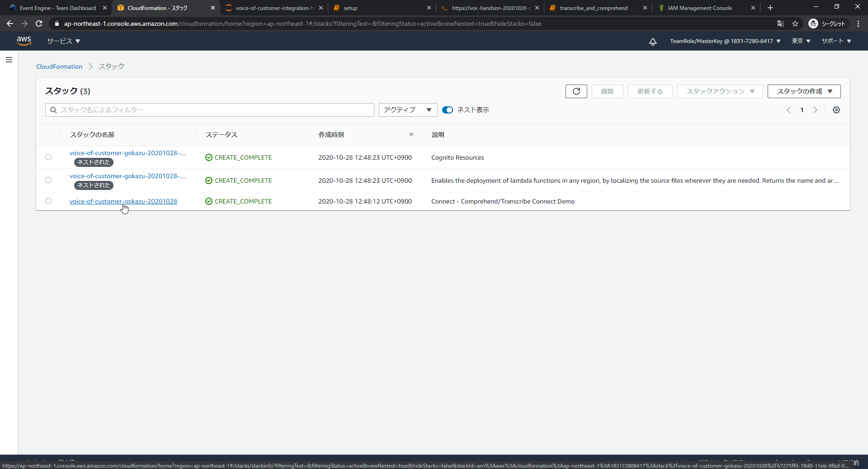The width and height of the screenshot is (868, 469).
Task: Click the CloudFormation breadcrumb link
Action: click(x=59, y=66)
